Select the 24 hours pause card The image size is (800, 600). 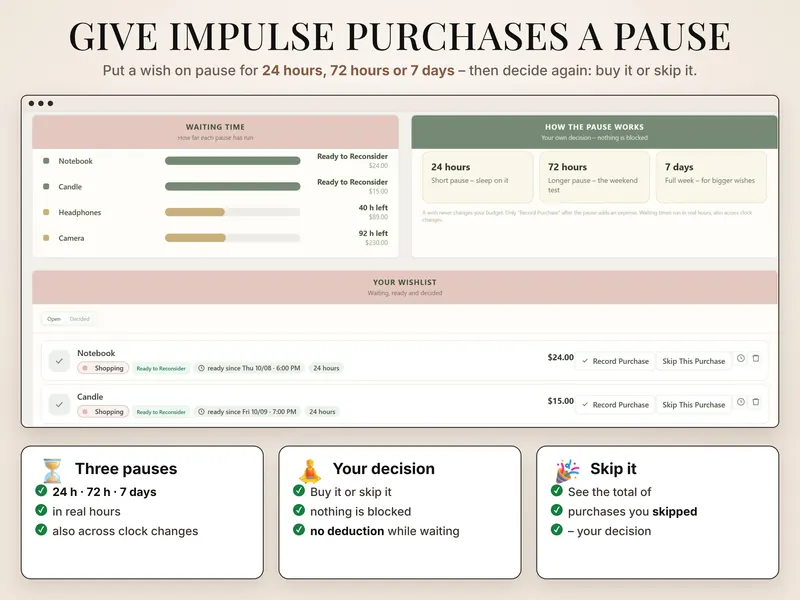coord(478,177)
